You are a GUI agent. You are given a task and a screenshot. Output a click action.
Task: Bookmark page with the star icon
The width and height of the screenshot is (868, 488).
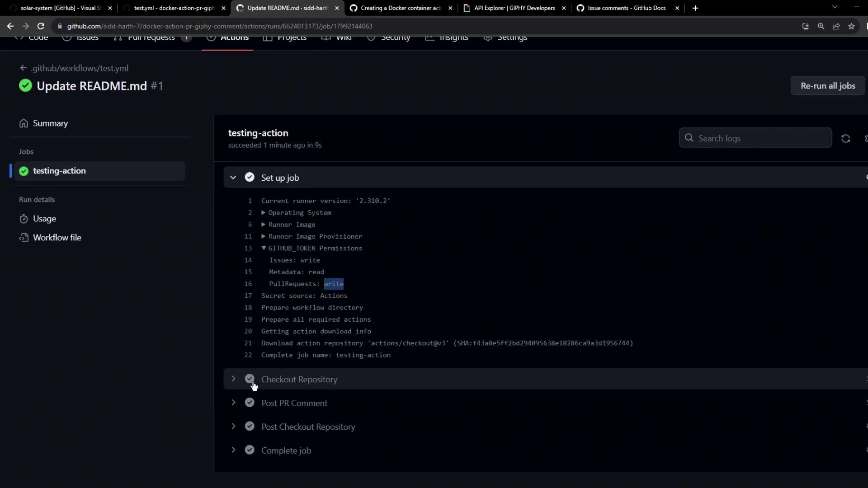851,26
